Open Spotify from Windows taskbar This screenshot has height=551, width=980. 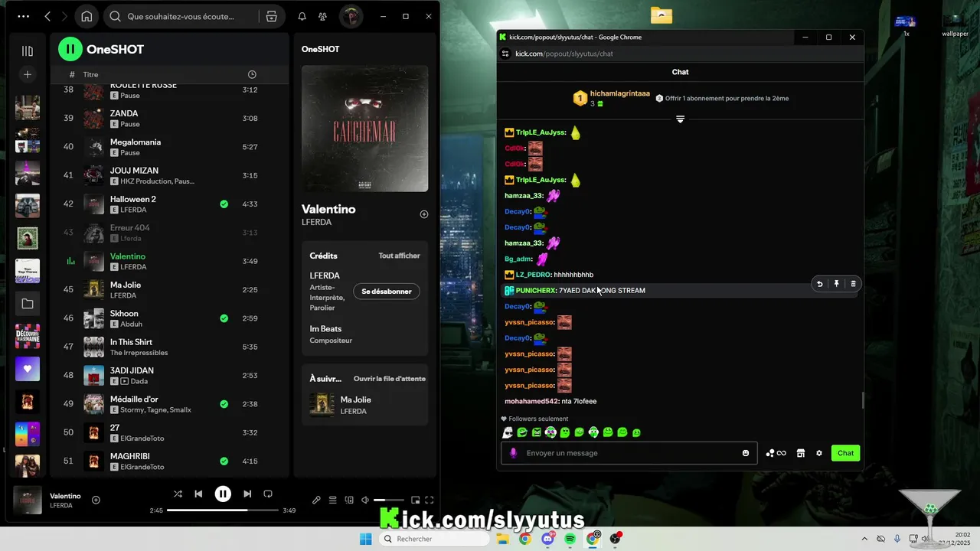pos(570,539)
